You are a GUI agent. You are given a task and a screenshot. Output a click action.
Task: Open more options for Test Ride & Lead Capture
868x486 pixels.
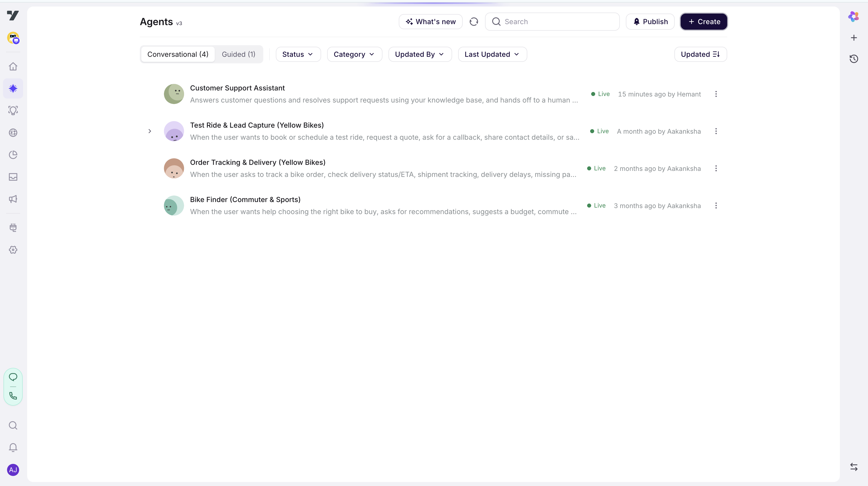[x=716, y=131]
